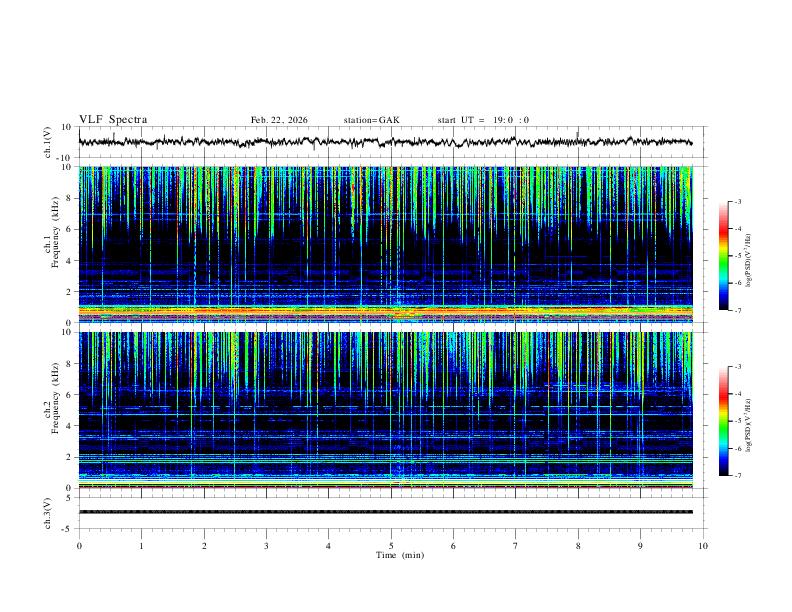The image size is (792, 612).
Task: Click the ch.1 spectrogram panel
Action: pyautogui.click(x=385, y=244)
